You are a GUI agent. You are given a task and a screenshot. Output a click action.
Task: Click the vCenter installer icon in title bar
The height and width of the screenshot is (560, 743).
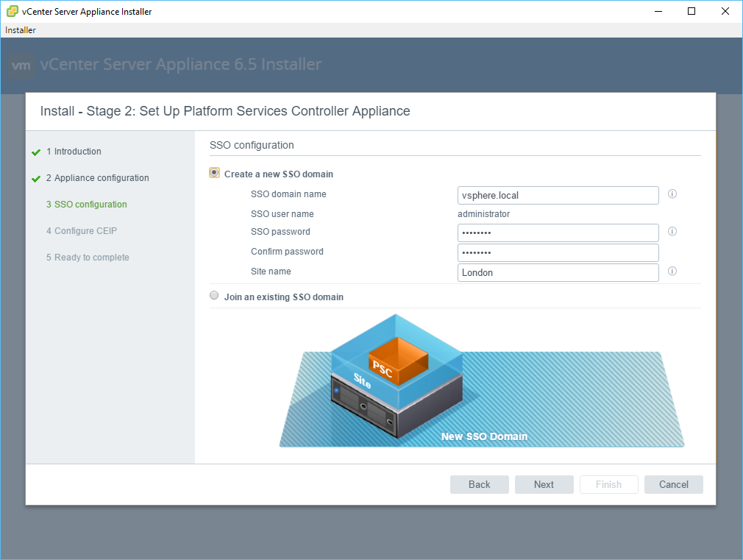pos(13,11)
